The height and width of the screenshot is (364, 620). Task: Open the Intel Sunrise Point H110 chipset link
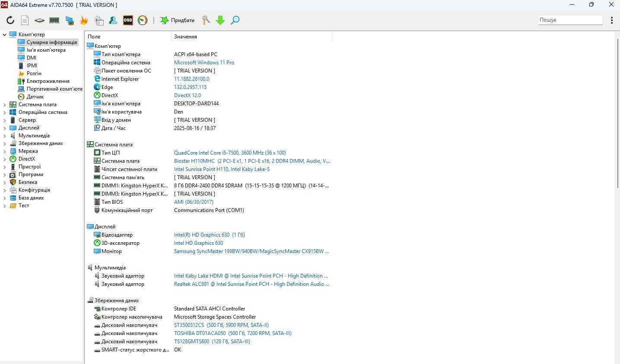pos(222,169)
